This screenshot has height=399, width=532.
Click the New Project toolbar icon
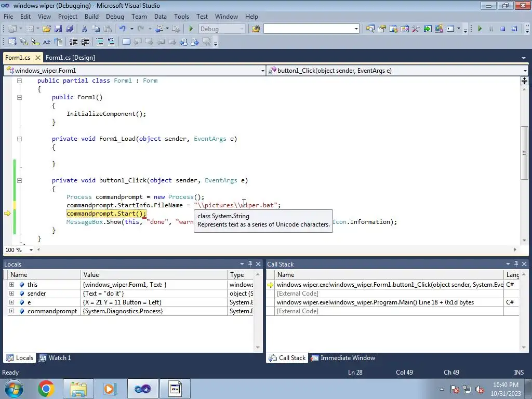coord(12,29)
